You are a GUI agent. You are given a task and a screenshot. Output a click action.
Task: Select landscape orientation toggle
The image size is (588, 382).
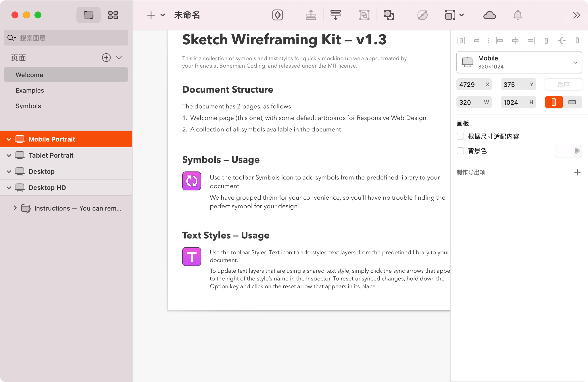click(572, 102)
